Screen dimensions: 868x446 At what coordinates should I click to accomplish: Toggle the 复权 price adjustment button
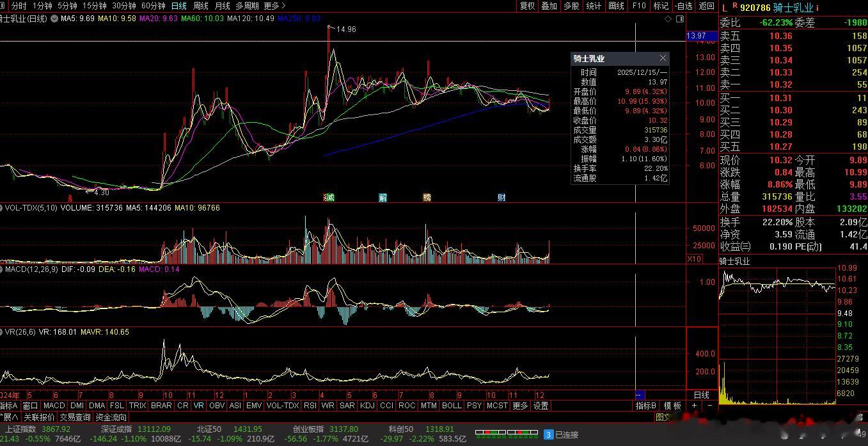[x=527, y=6]
